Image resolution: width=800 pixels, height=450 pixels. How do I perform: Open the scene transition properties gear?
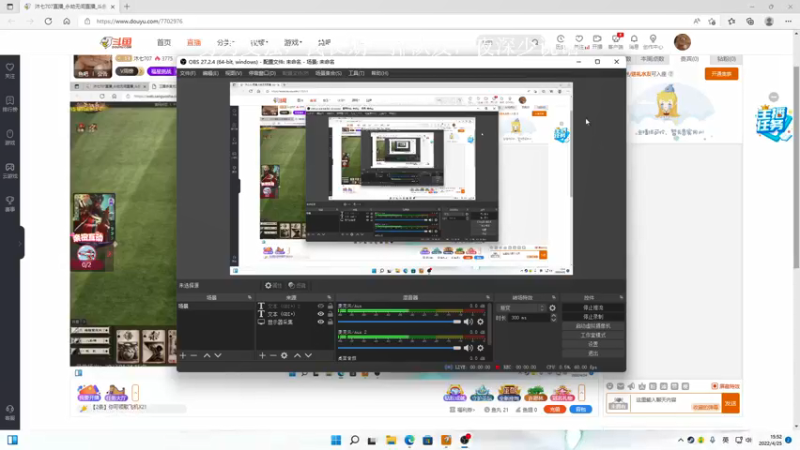point(552,308)
